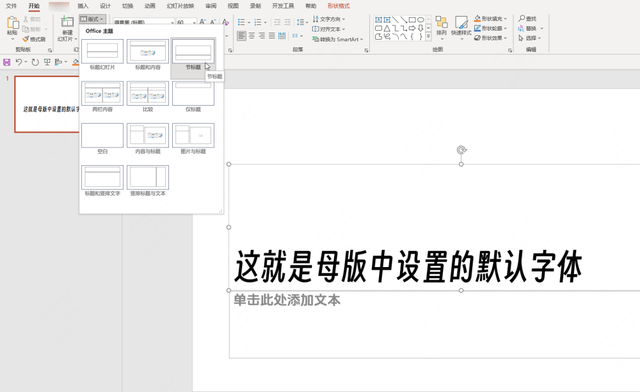Click the Copy (复制) icon

26,29
